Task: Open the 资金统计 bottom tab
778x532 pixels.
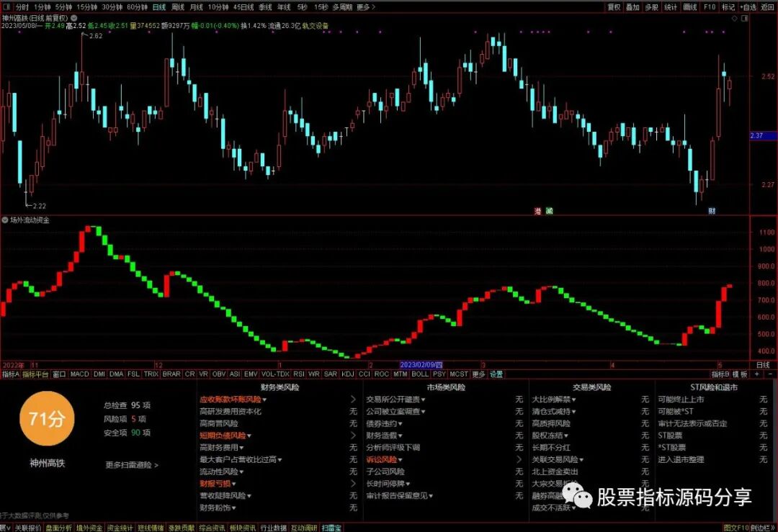Action: 120,528
